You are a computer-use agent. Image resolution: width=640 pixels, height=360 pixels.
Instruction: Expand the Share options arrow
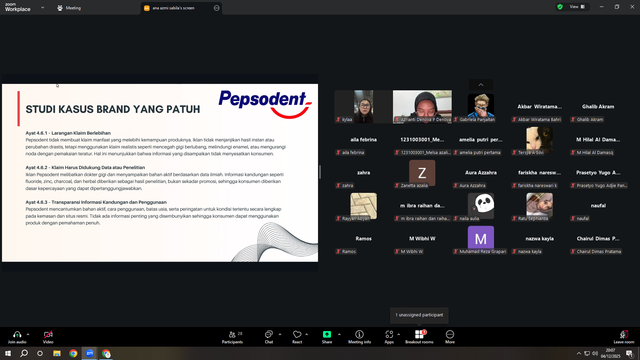click(339, 334)
